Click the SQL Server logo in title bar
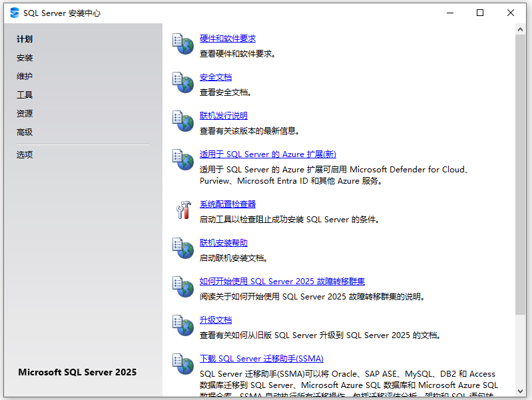This screenshot has width=532, height=400. (x=15, y=13)
